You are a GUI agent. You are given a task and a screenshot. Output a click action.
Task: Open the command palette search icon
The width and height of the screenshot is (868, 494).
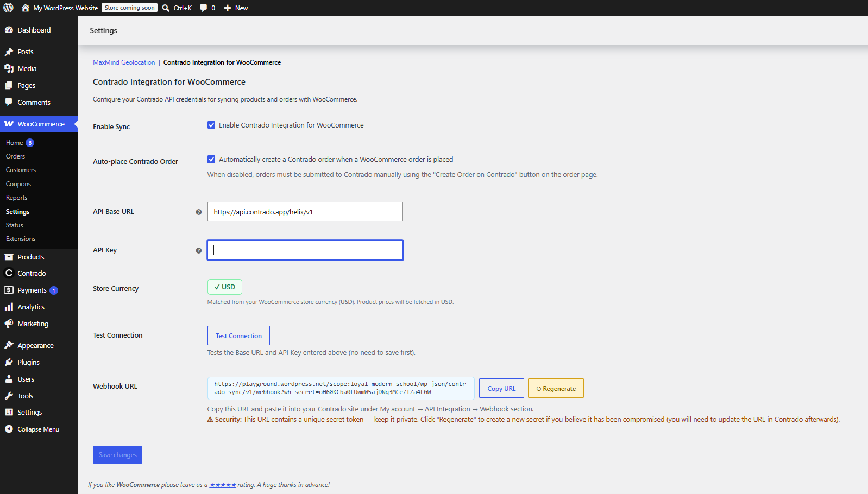[x=166, y=8]
